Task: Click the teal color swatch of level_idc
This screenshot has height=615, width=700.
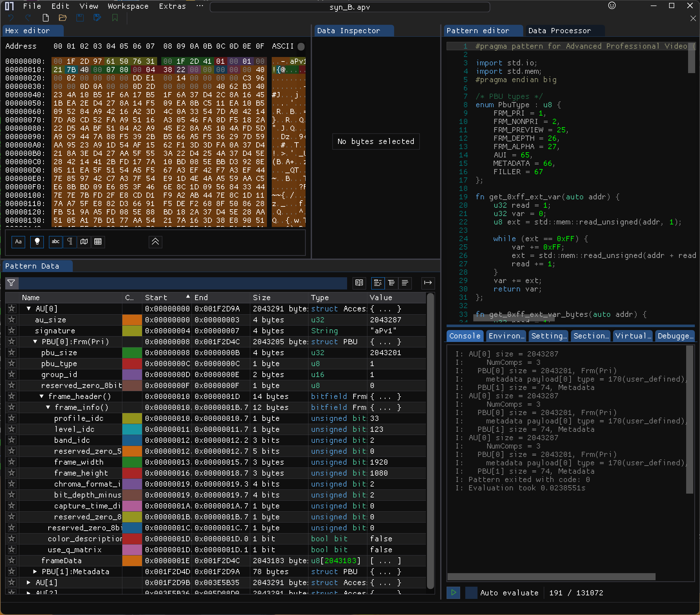Action: coord(132,430)
